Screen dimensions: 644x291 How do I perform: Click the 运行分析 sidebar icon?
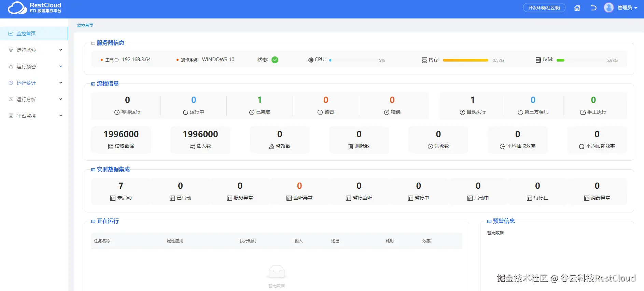(x=11, y=99)
